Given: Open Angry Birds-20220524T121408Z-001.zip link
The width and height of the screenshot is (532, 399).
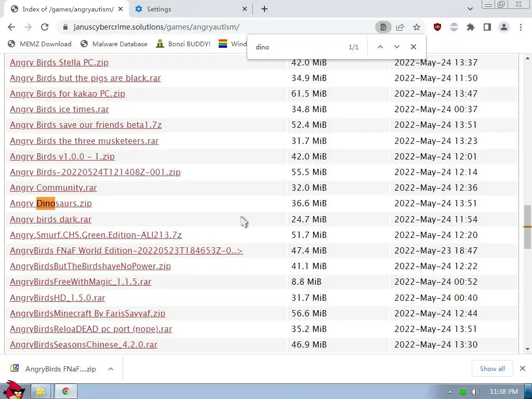Looking at the screenshot, I should click(x=95, y=172).
